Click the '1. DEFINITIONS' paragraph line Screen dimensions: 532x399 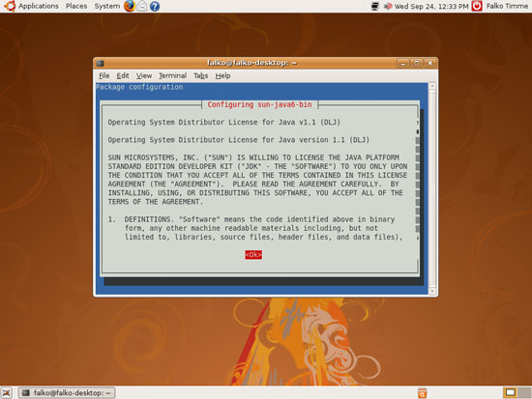click(251, 219)
